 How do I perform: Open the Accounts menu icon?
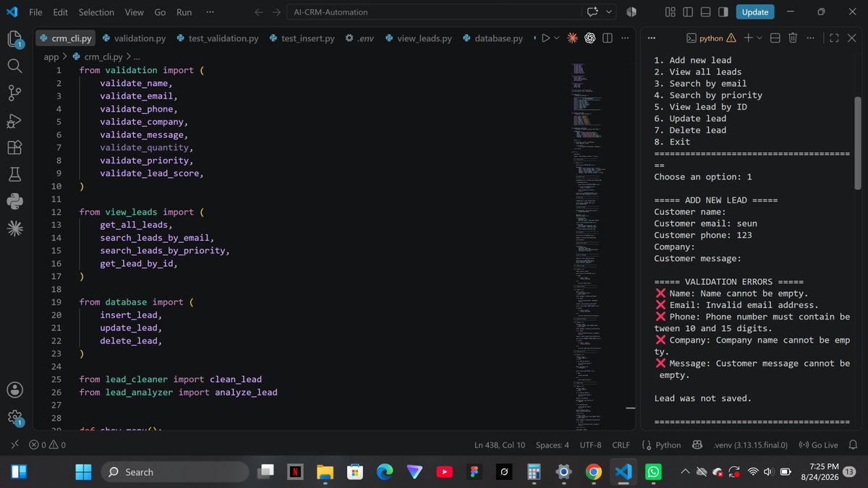(15, 389)
